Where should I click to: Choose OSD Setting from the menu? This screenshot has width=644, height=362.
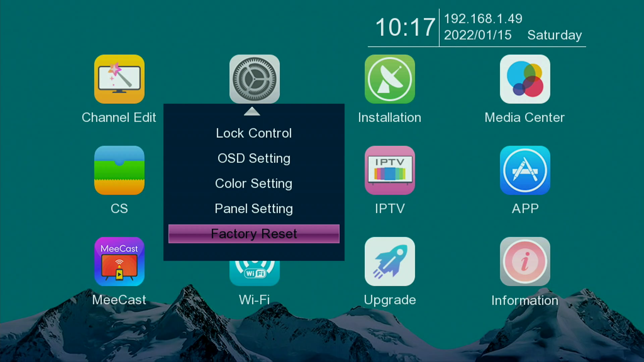tap(254, 158)
